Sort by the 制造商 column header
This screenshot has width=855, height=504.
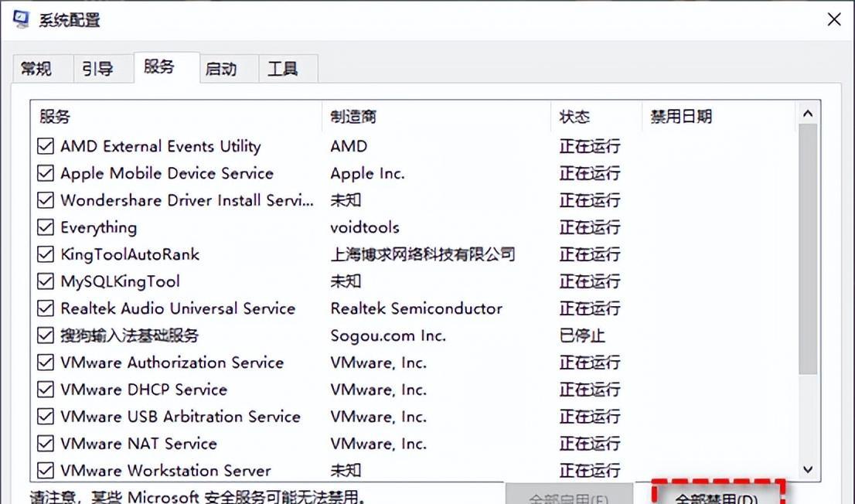click(436, 116)
